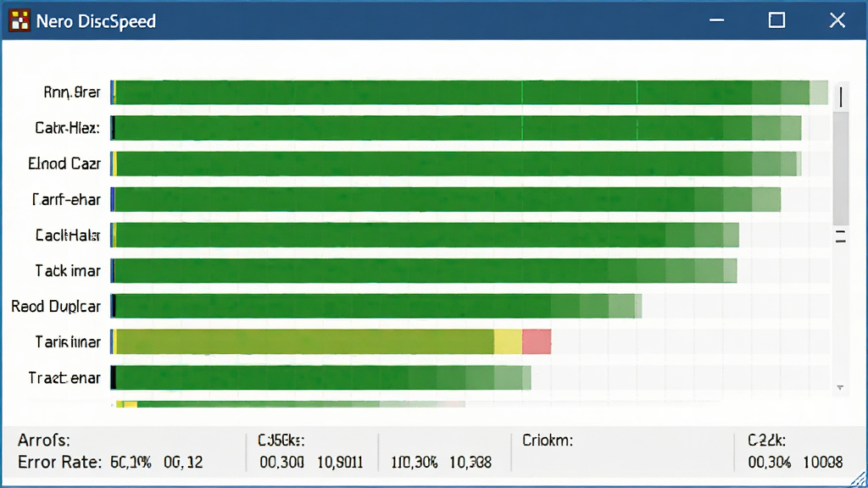868x488 pixels.
Task: Maximize the Nero DiscSpeed window
Action: tap(776, 20)
